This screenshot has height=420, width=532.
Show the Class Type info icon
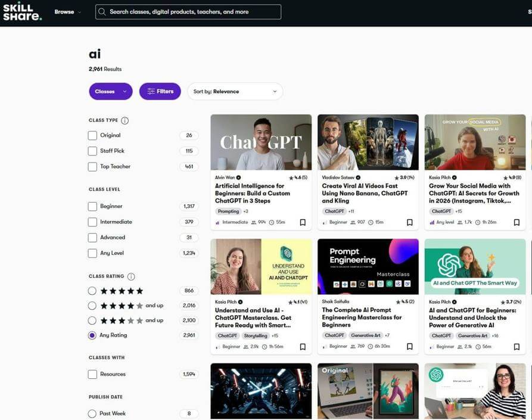click(x=125, y=120)
